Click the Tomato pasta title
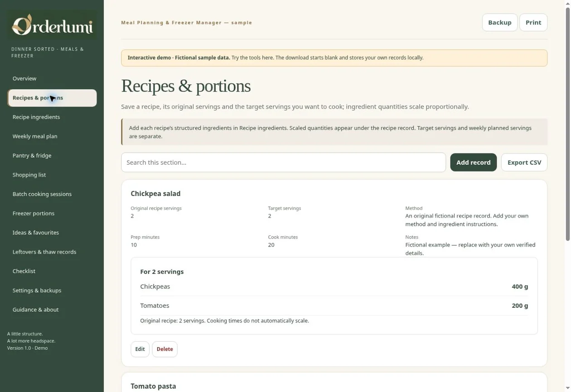Image resolution: width=571 pixels, height=392 pixels. (x=153, y=386)
